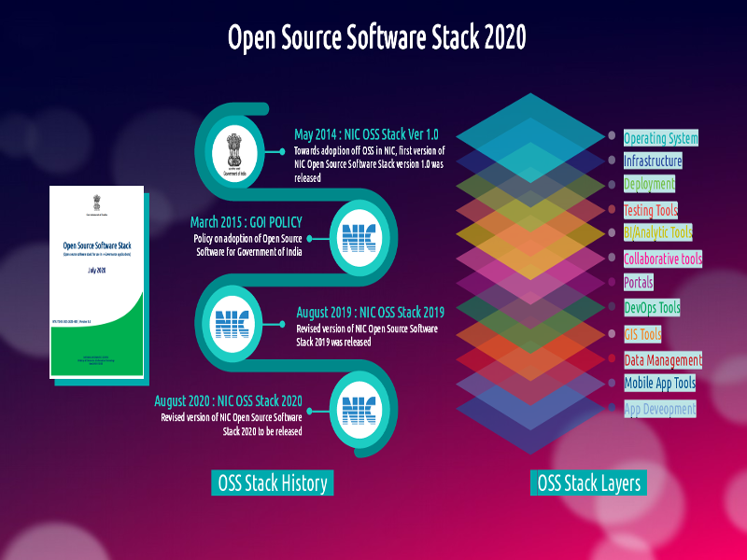
Task: Click the bullet dot beside Operating System
Action: (x=612, y=135)
